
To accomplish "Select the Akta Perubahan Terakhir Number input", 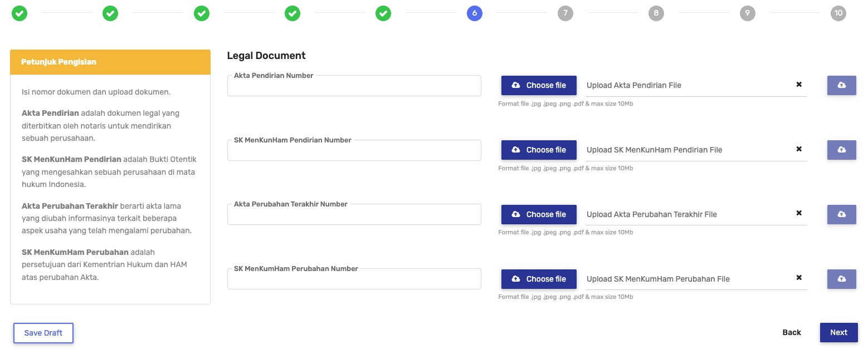I will tap(354, 215).
